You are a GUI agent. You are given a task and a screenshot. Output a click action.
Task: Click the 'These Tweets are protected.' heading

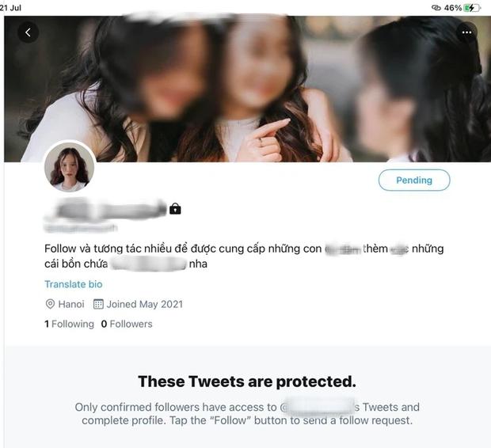click(247, 382)
